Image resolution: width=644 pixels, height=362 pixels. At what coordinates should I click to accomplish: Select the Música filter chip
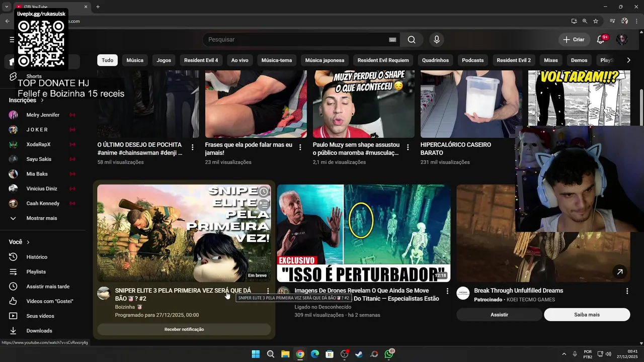[135, 60]
